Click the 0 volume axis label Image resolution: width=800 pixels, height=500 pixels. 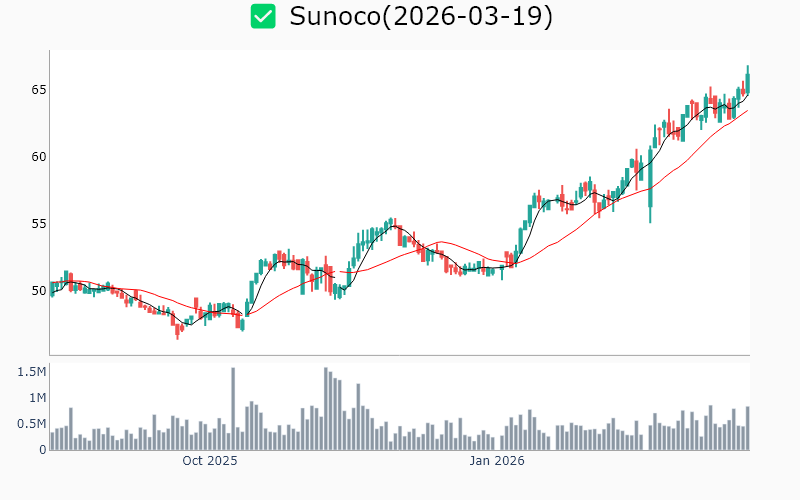click(x=42, y=450)
